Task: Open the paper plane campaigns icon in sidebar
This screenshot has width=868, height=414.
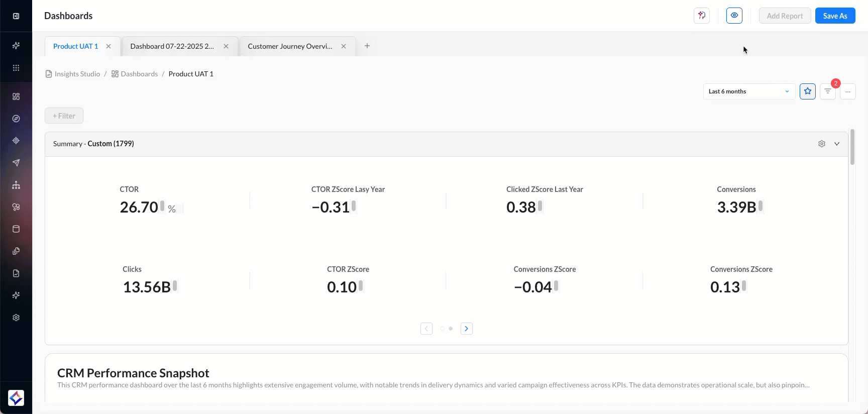Action: click(16, 163)
